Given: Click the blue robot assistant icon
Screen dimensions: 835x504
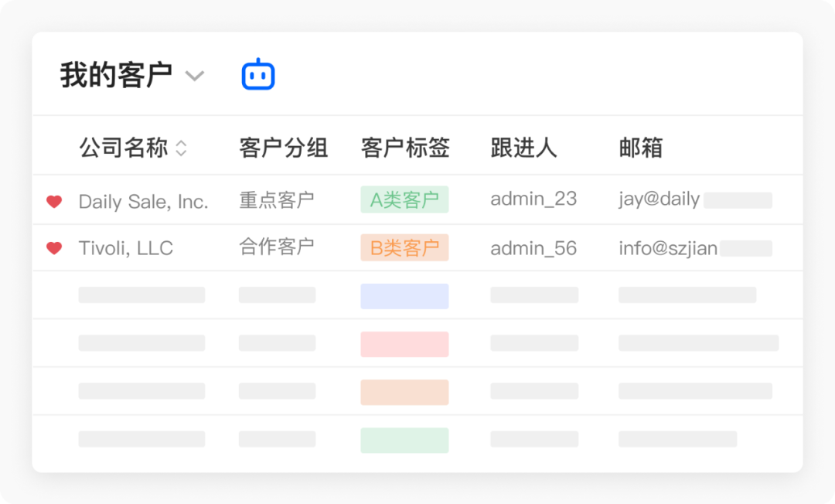Looking at the screenshot, I should [259, 74].
